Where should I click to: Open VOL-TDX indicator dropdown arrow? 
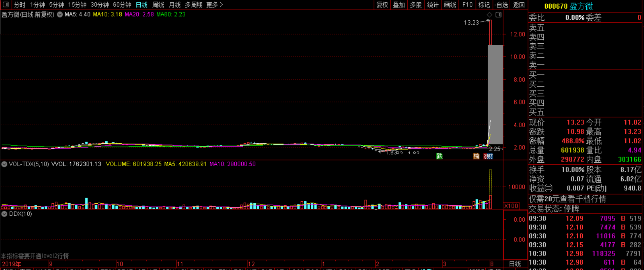coord(4,164)
